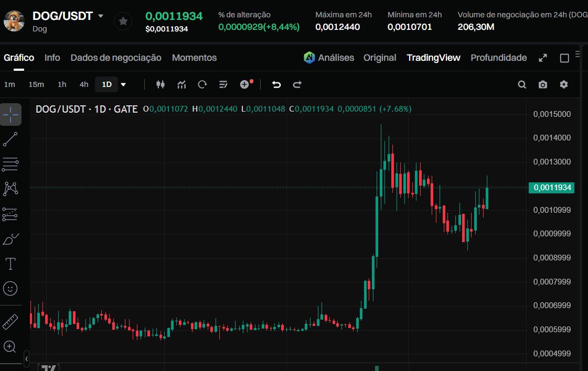The image size is (588, 371).
Task: Open the emoji icons tool
Action: pos(10,289)
